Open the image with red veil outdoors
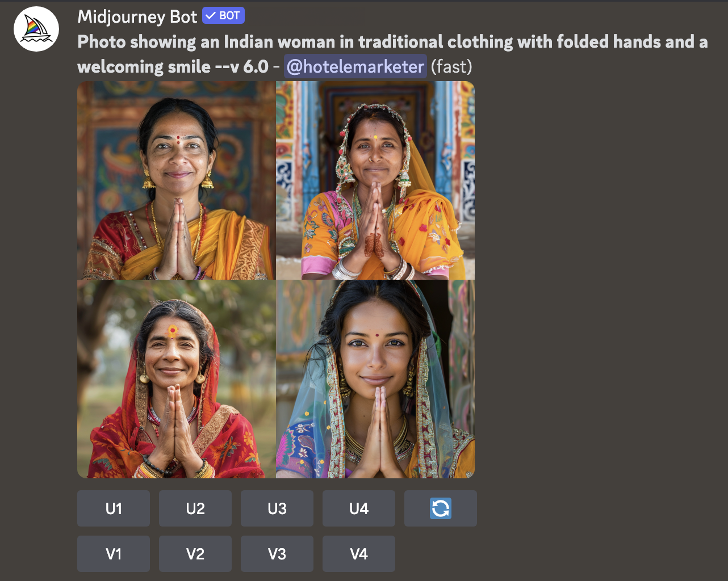Image resolution: width=728 pixels, height=581 pixels. pos(176,379)
